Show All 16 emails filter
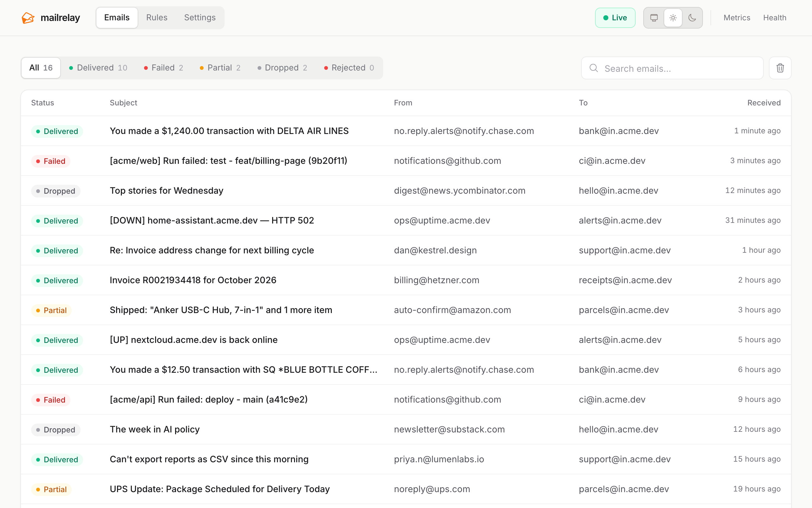 41,68
